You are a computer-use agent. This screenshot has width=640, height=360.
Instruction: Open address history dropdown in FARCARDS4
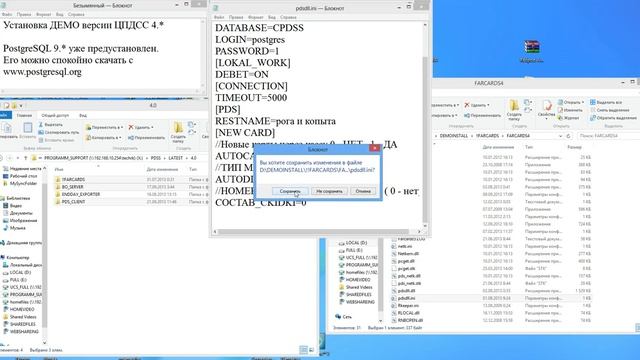pos(560,136)
